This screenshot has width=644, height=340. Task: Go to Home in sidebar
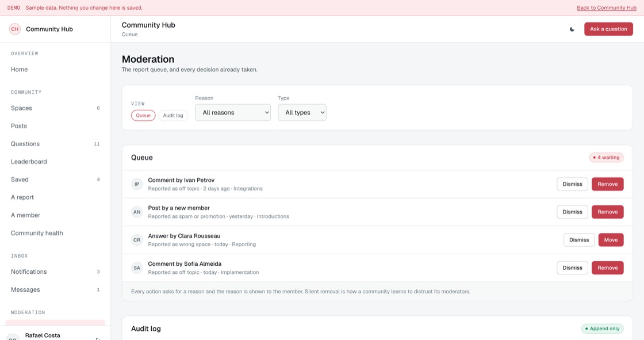55,70
